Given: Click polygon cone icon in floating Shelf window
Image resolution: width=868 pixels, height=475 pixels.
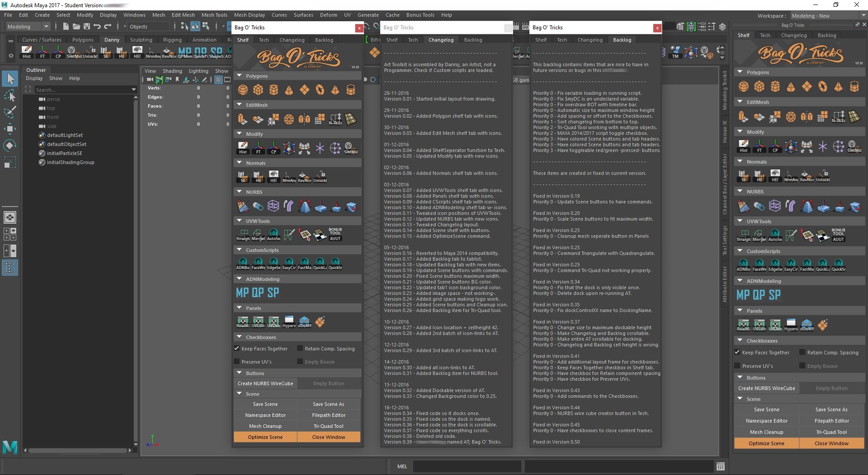Looking at the screenshot, I should tap(289, 90).
